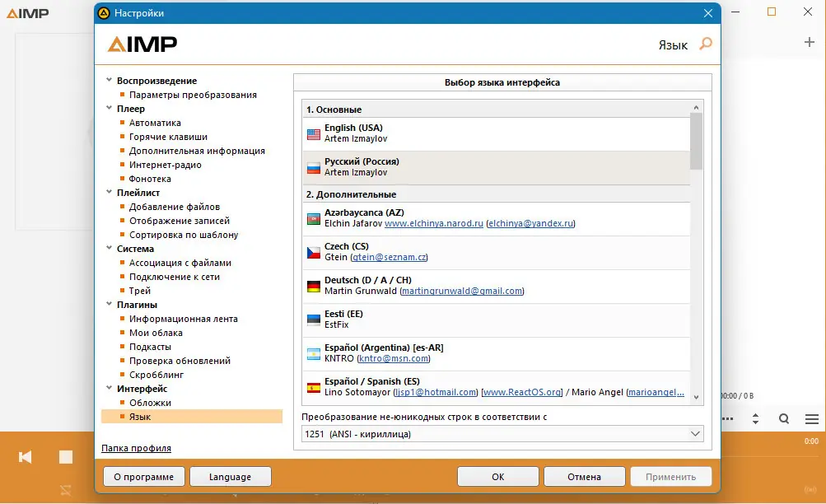
Task: Open Ассоциация с файлами settings page
Action: [180, 263]
